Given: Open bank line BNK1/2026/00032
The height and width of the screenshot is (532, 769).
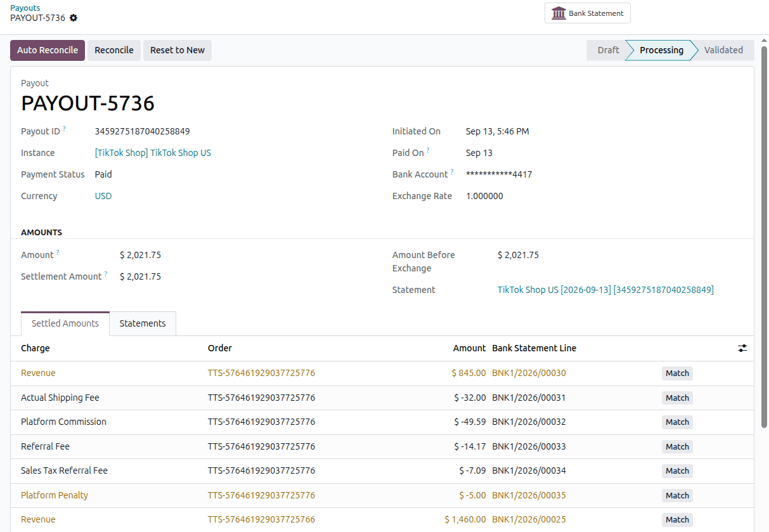Looking at the screenshot, I should 529,422.
